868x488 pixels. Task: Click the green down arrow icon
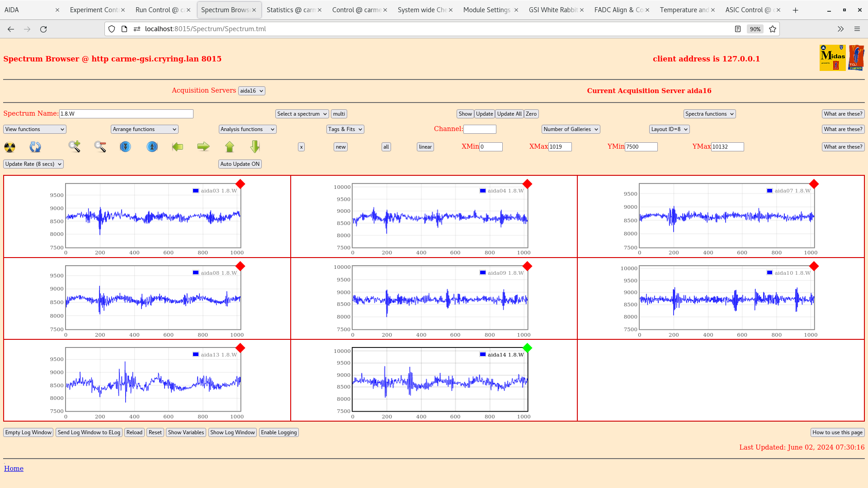255,146
